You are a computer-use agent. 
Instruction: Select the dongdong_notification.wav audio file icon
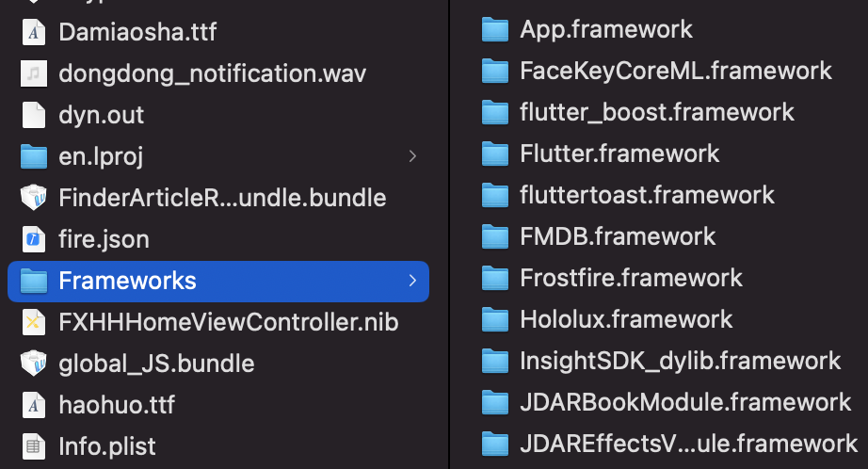(x=34, y=73)
